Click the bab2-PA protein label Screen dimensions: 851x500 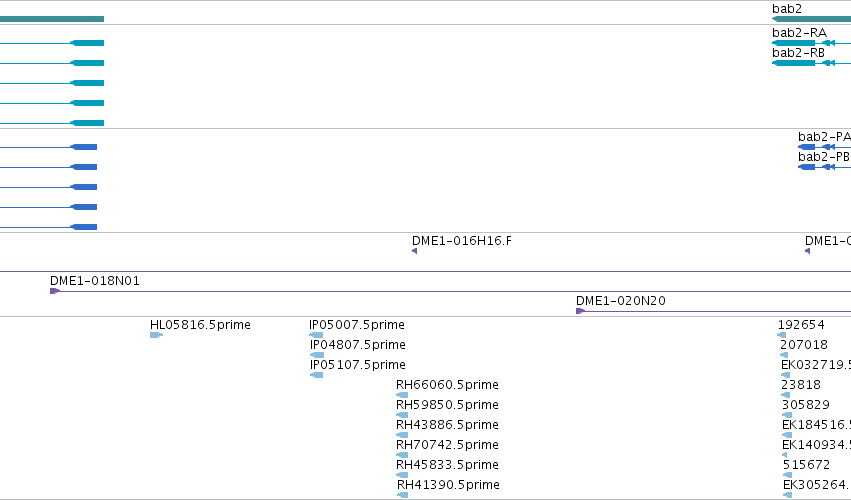(x=824, y=137)
